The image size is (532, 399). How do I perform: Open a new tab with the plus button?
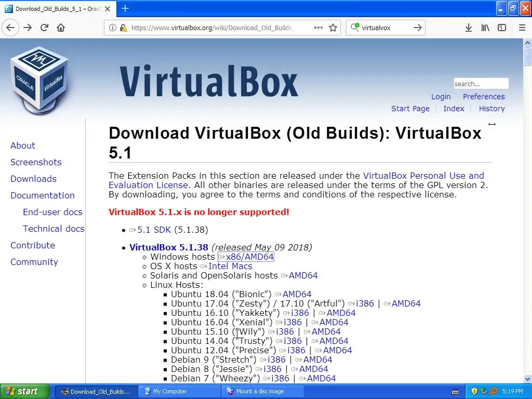pyautogui.click(x=125, y=8)
